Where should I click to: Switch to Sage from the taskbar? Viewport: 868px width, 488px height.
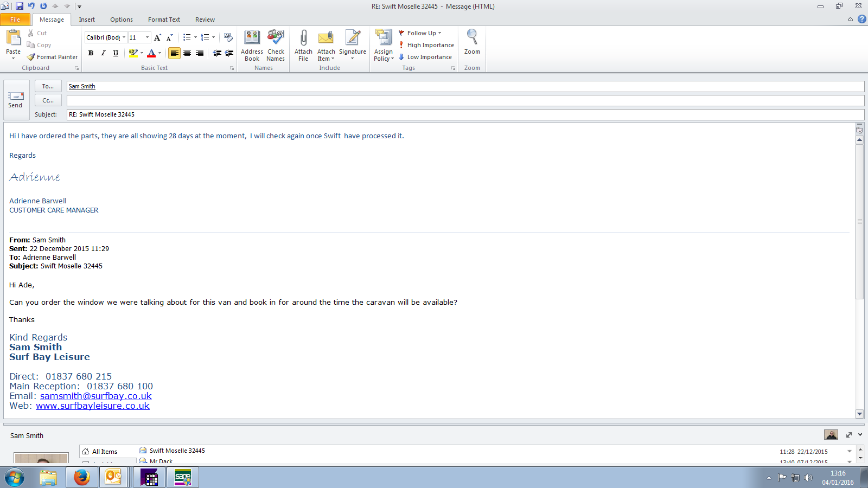[183, 477]
